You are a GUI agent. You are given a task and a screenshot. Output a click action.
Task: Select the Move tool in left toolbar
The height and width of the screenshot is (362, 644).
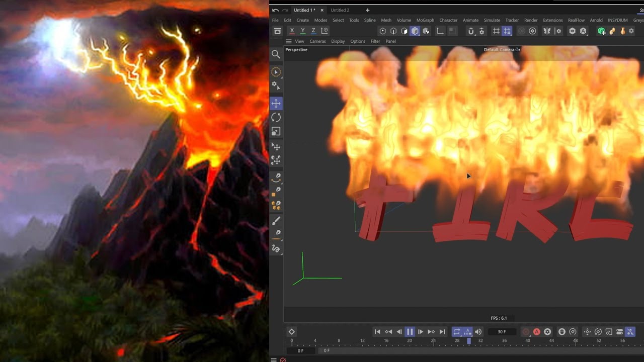(276, 104)
